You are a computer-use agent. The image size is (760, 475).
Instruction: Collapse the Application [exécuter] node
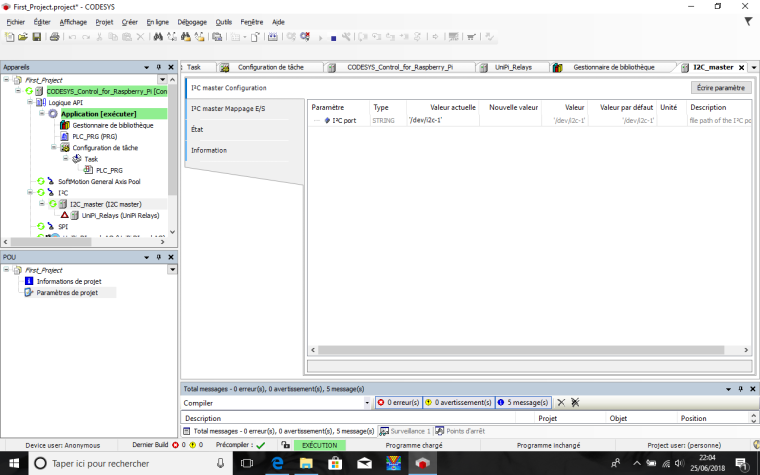tap(42, 113)
